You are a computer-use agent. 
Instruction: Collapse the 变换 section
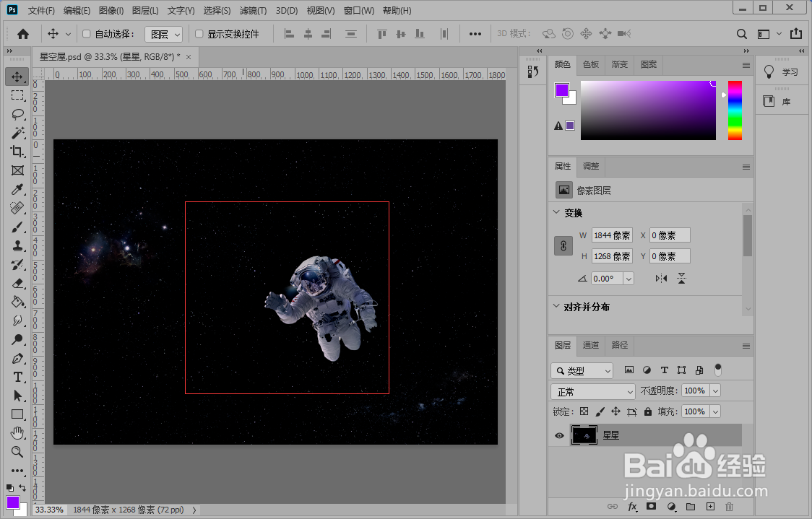[x=556, y=212]
